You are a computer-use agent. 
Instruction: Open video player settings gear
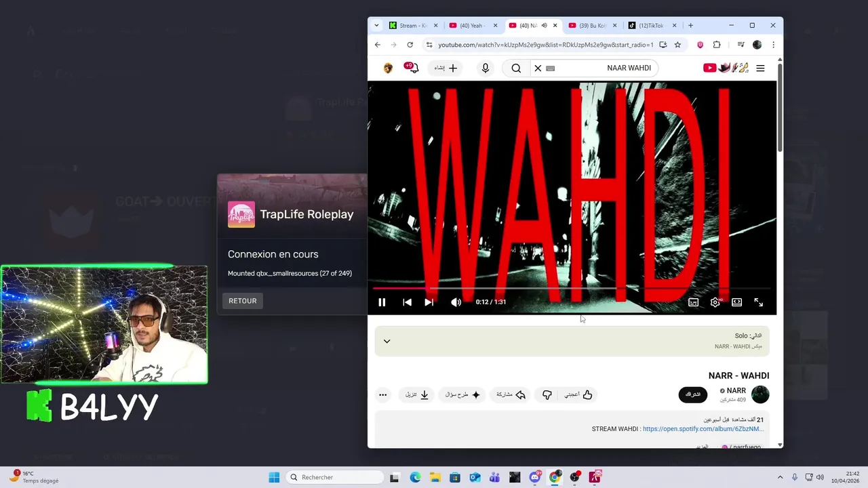(715, 302)
